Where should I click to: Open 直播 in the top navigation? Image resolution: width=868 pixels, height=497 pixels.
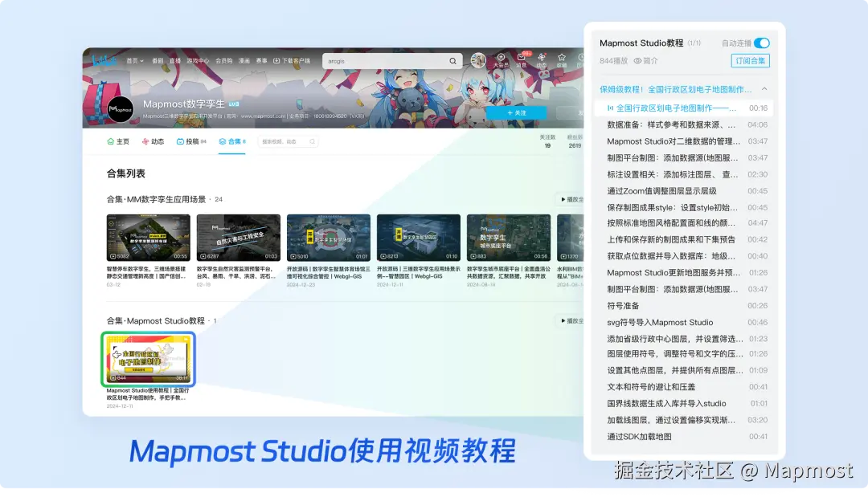(175, 61)
